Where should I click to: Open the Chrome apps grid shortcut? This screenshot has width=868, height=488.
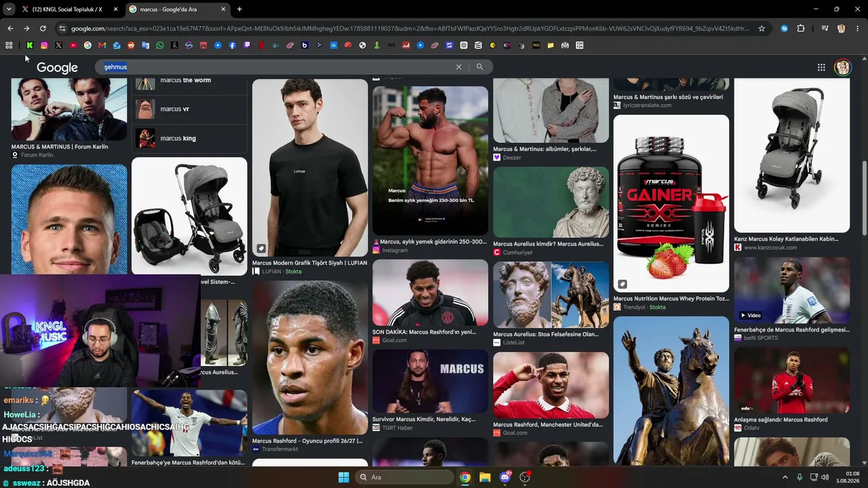pos(9,45)
